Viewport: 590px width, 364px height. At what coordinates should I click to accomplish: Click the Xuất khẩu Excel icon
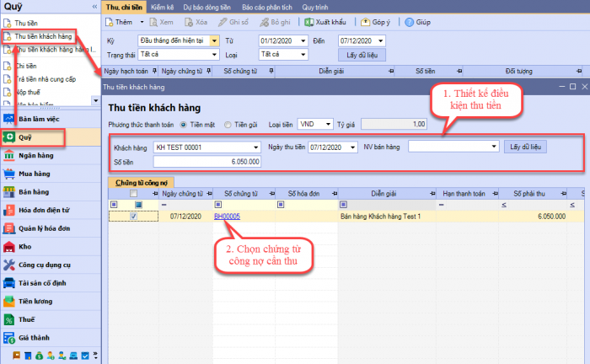click(x=310, y=21)
